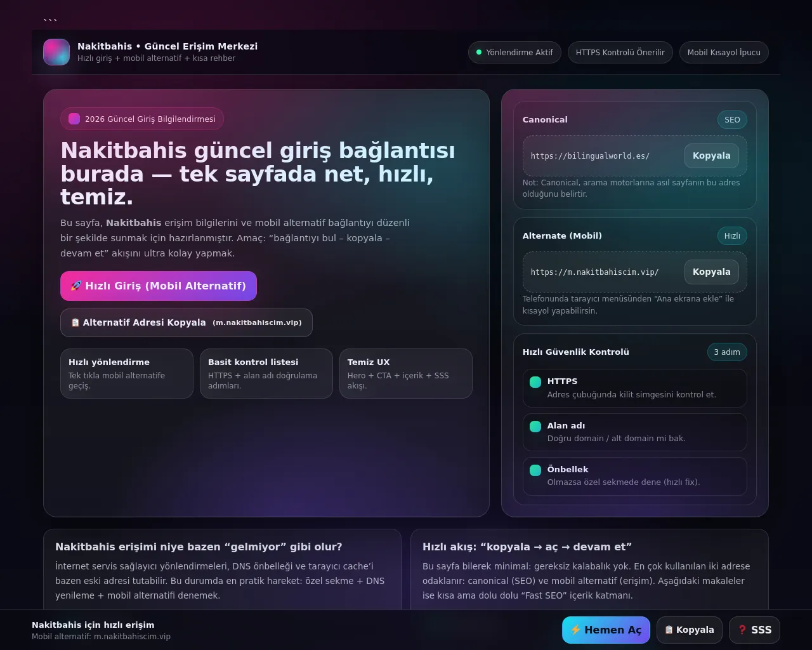Click the Canonical card heading
Screen dimensions: 812x650
click(x=545, y=119)
